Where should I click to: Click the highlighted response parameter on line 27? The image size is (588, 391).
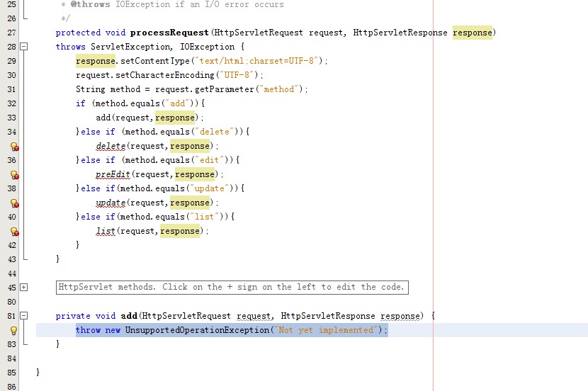(x=472, y=33)
